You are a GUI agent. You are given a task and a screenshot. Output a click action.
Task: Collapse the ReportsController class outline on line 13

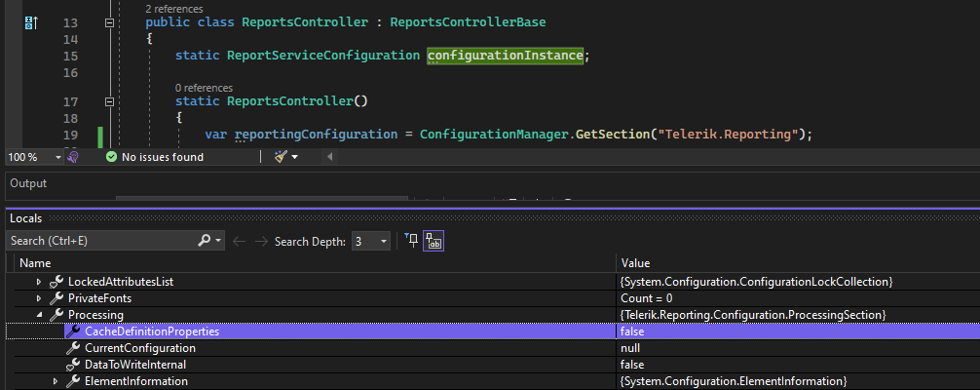coord(108,21)
